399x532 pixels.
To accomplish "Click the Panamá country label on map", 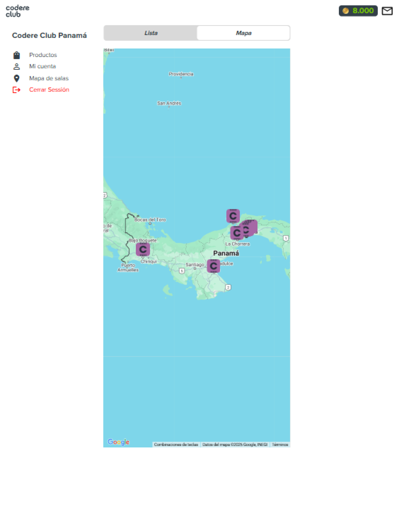I will pos(226,253).
